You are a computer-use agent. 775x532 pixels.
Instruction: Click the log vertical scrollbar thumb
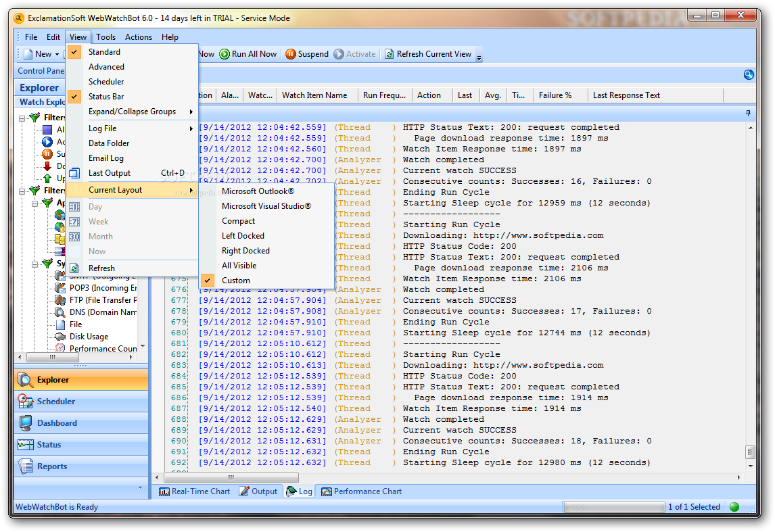pos(750,452)
